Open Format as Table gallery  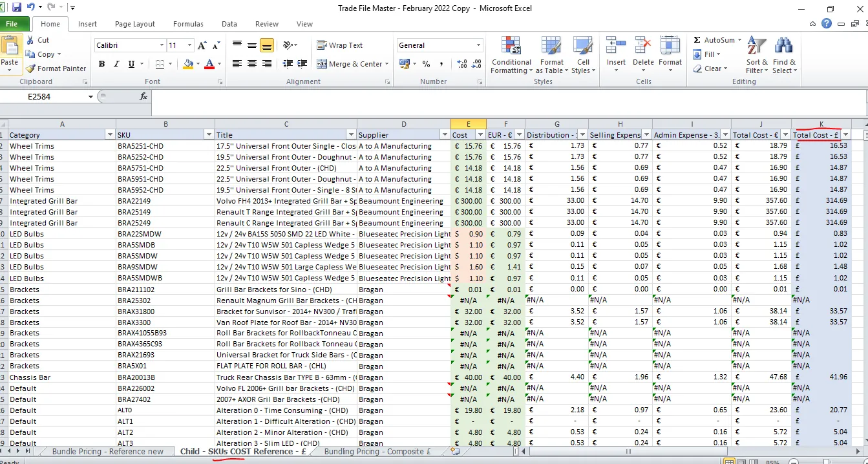point(552,56)
